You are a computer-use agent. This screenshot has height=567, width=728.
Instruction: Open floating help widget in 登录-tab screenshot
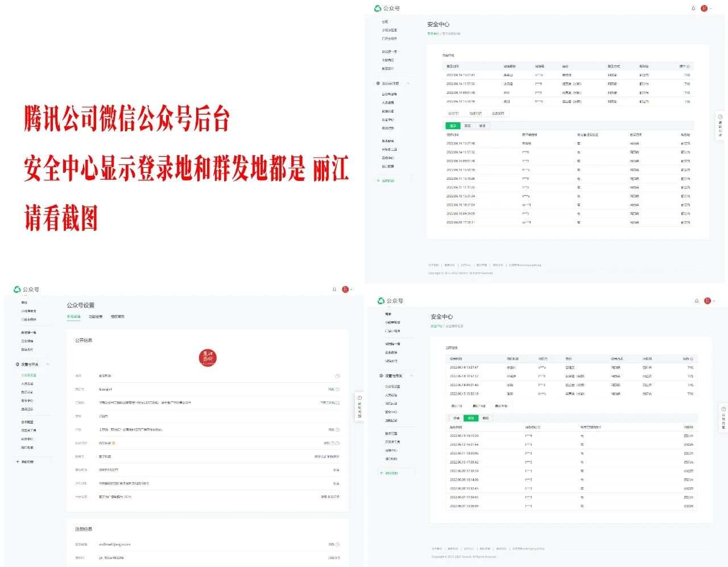click(720, 125)
